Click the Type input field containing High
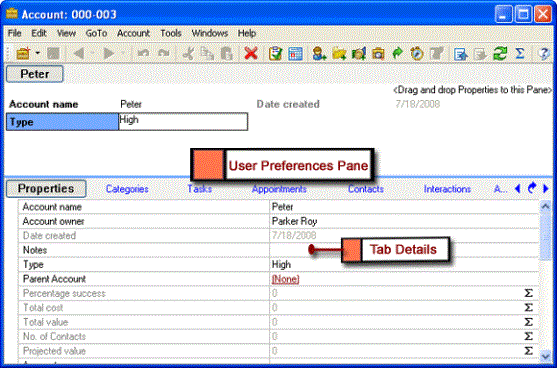557x368 pixels. 183,121
